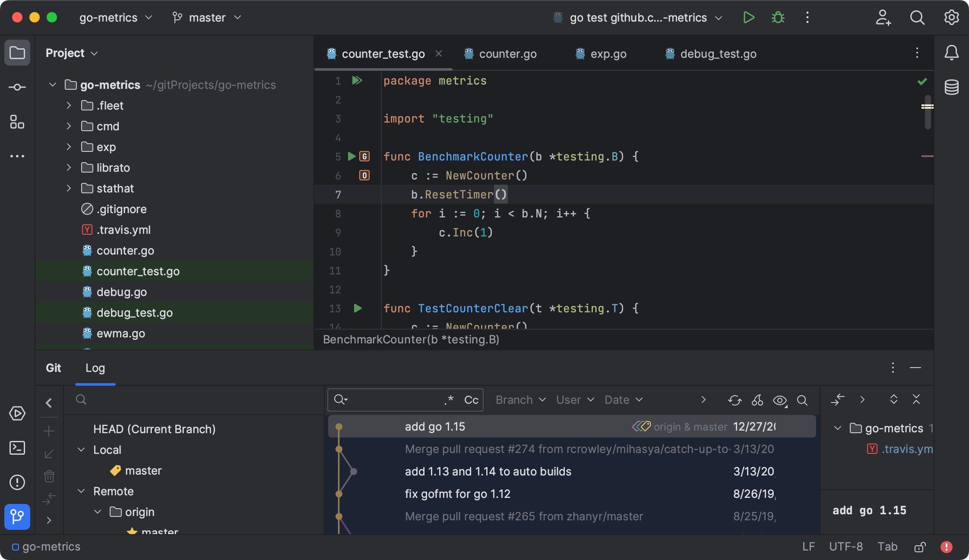969x560 pixels.
Task: Toggle regex matching in the log search field
Action: click(449, 400)
